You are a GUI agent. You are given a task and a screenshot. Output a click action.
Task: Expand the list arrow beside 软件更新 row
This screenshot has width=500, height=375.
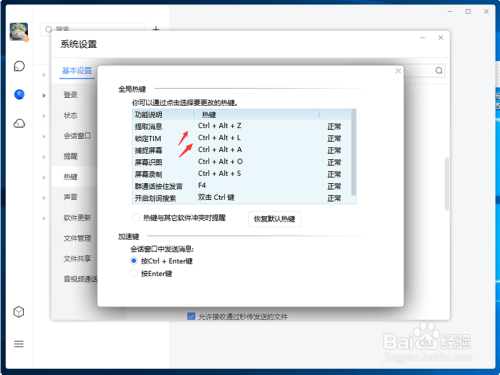44,218
